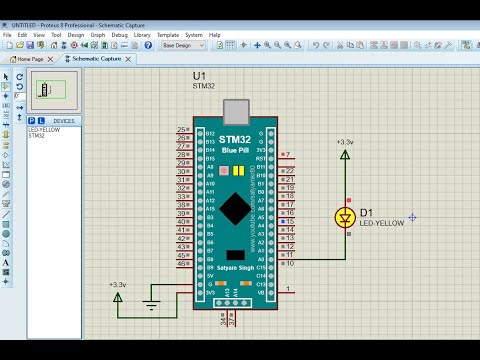Open the Design menu

(76, 35)
